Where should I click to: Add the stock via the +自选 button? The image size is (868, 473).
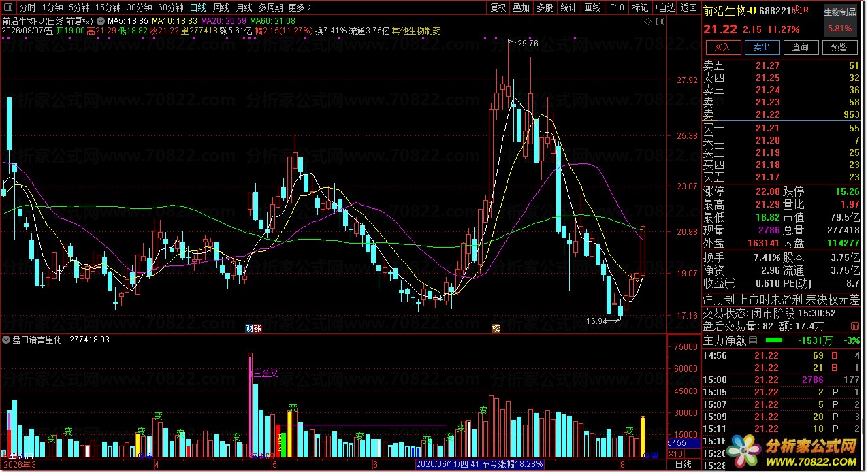(664, 8)
